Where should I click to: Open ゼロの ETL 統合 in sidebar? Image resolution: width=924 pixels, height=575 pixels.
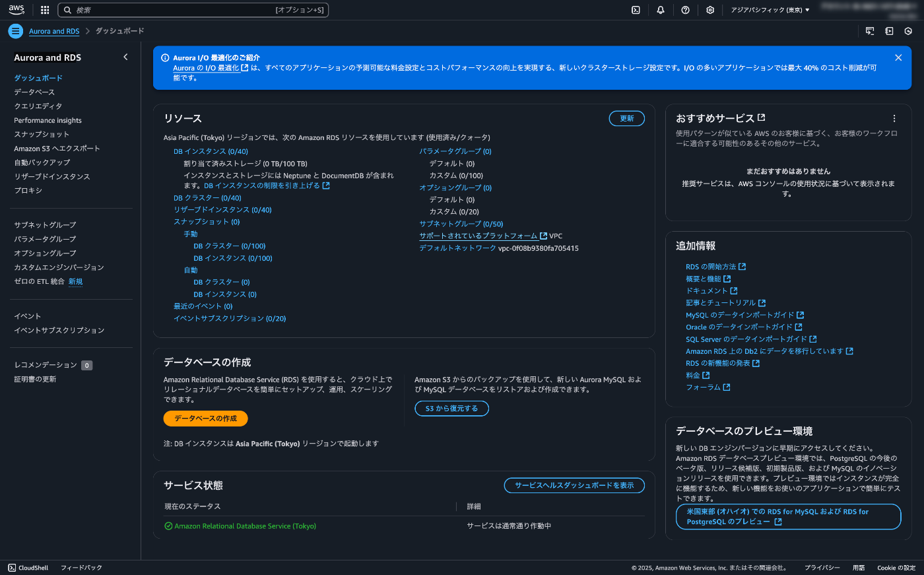[x=40, y=281]
